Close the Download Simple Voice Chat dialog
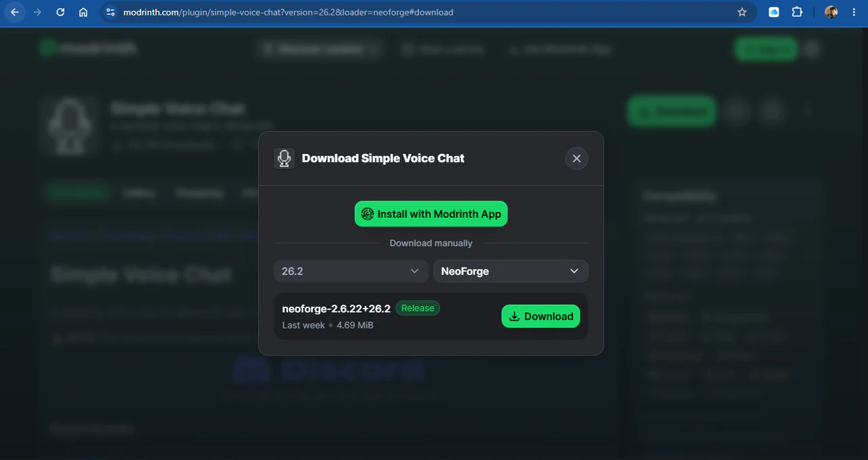Screen dimensions: 868x460 pos(576,158)
